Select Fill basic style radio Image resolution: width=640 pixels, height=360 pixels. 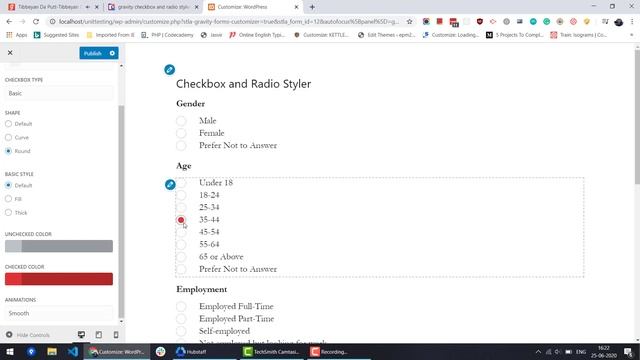(x=9, y=199)
